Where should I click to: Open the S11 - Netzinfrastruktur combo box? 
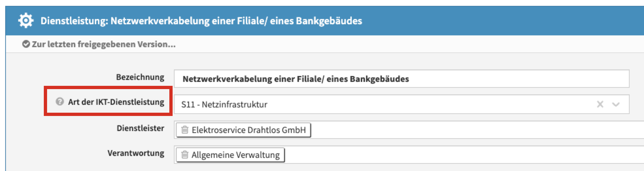pyautogui.click(x=360, y=104)
